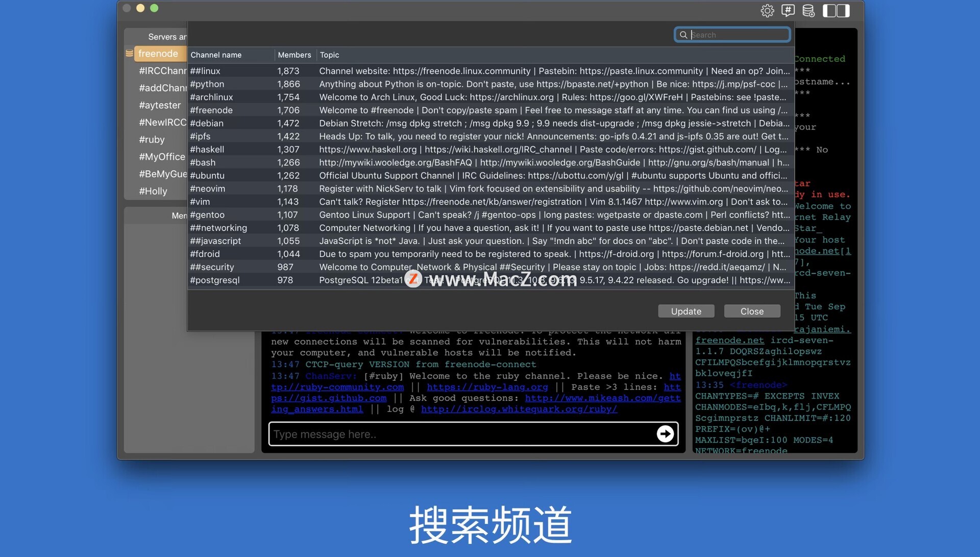
Task: Sort by Members column header
Action: tap(295, 55)
